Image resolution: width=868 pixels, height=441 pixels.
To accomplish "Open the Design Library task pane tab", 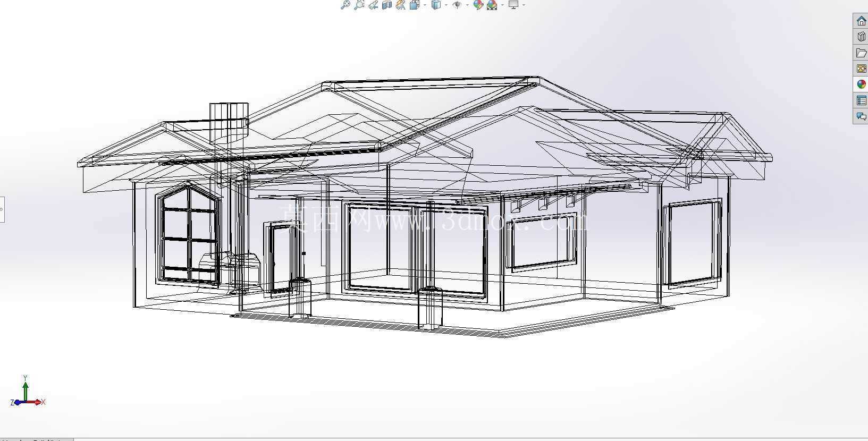I will [861, 37].
